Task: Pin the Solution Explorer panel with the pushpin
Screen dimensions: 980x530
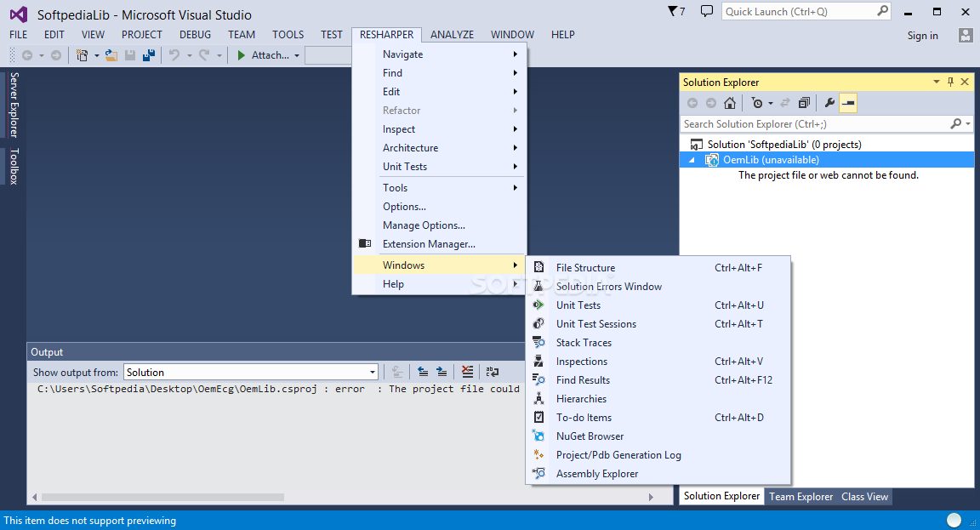Action: (x=950, y=82)
